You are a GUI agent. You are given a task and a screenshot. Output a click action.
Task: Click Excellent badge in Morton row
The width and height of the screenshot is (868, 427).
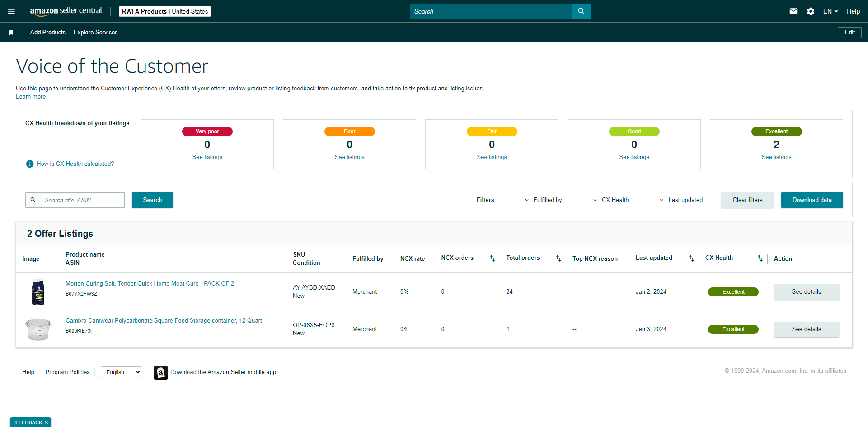point(733,292)
